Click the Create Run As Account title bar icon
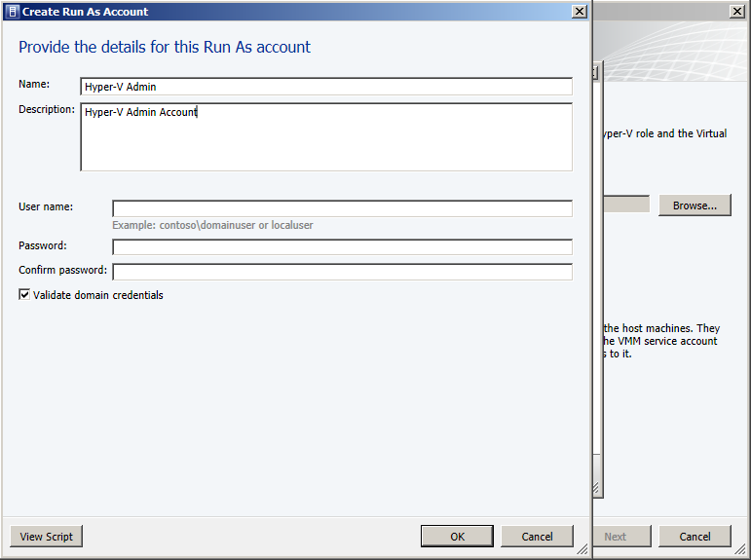751x560 pixels. [x=11, y=12]
